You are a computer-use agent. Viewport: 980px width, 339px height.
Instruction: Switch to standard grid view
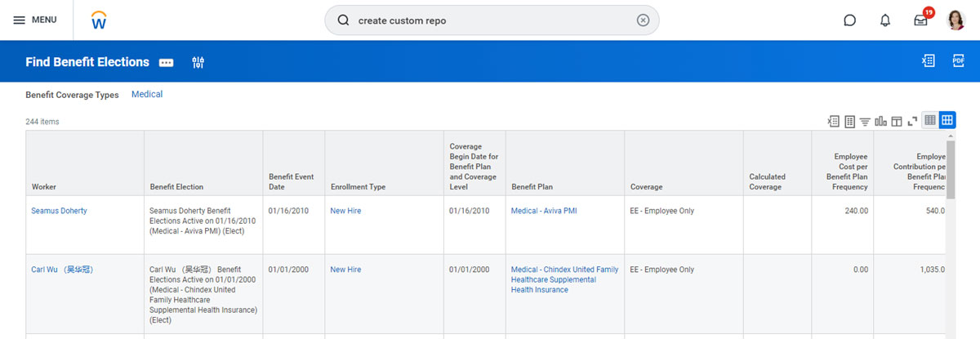tap(947, 120)
